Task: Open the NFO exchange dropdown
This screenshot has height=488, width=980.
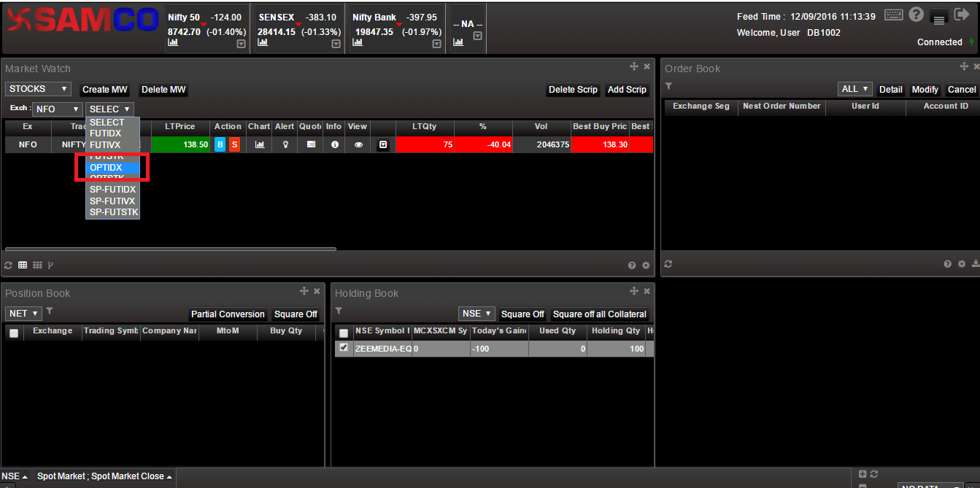Action: [x=58, y=109]
